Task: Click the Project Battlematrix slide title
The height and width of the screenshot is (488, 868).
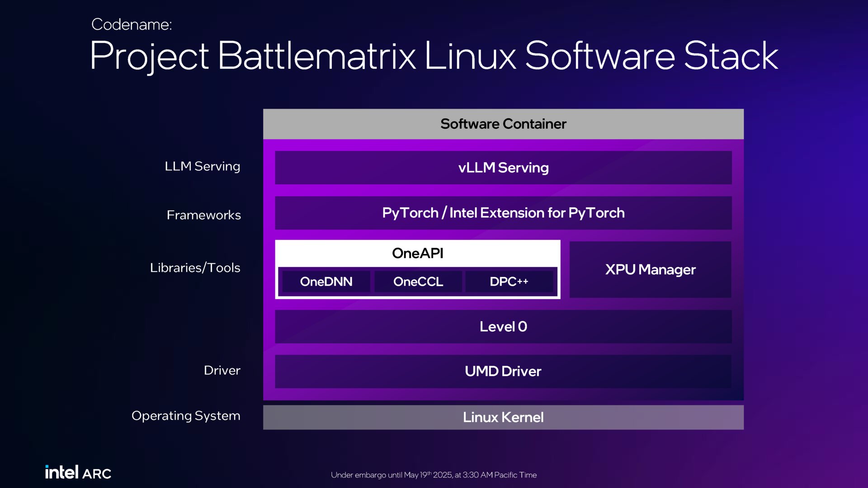Action: [434, 56]
